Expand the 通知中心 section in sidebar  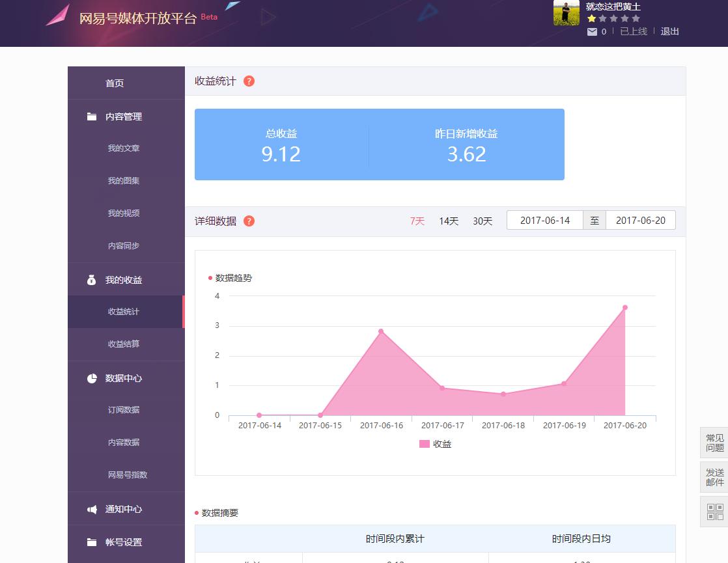click(124, 508)
